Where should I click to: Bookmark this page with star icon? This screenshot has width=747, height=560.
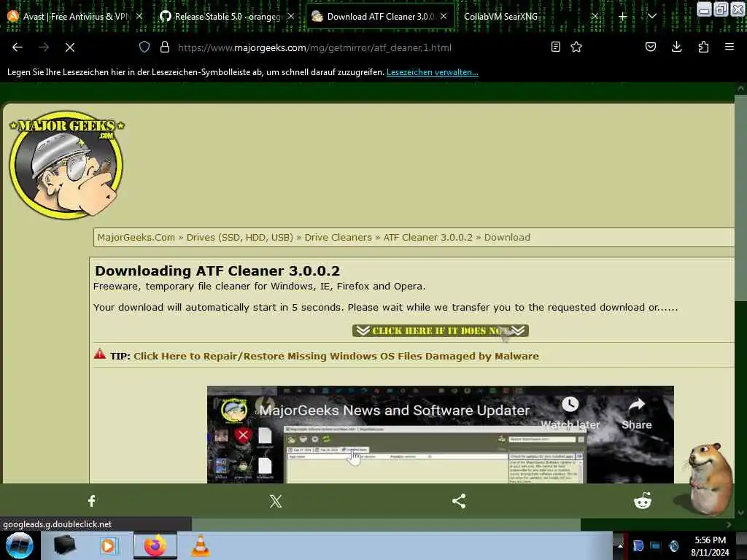(x=576, y=47)
